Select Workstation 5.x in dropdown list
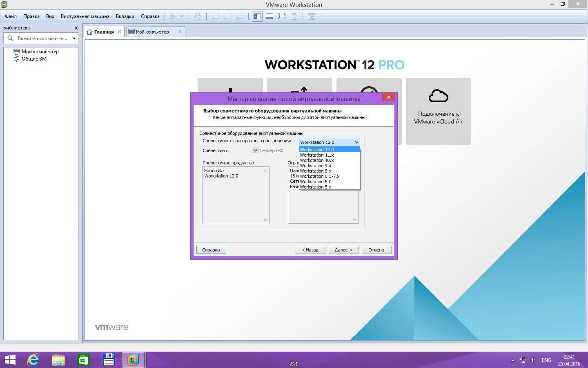 (329, 187)
